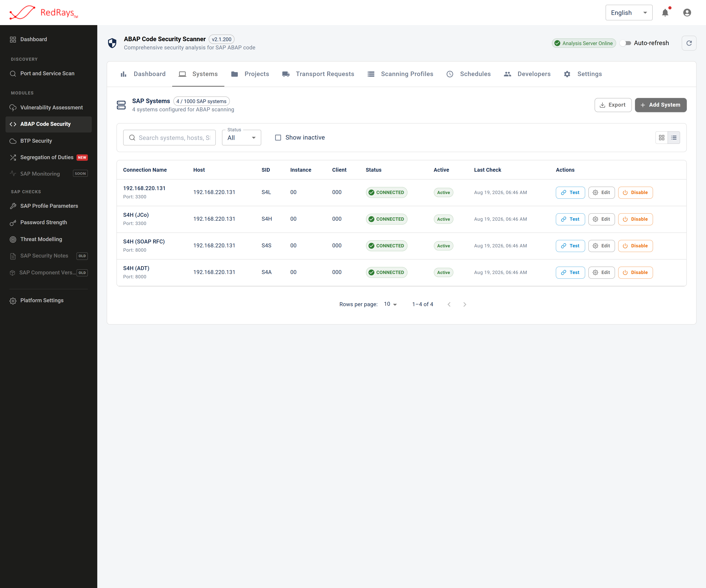The image size is (706, 588).
Task: Click the SAP Systems server icon
Action: coord(121,105)
